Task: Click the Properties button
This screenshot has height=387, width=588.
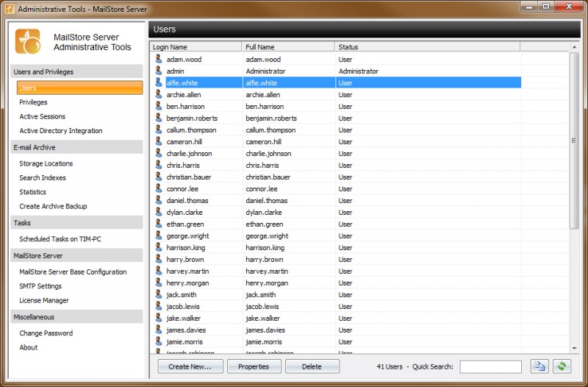Action: (254, 366)
